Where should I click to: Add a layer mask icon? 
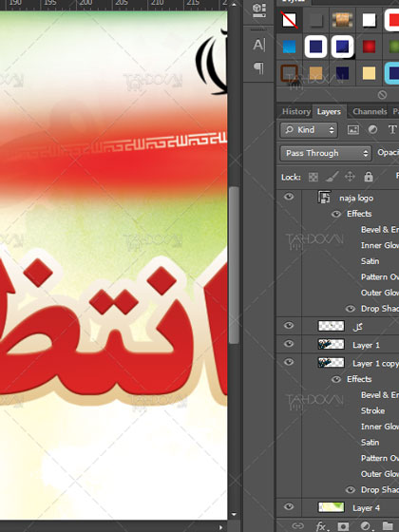[343, 526]
